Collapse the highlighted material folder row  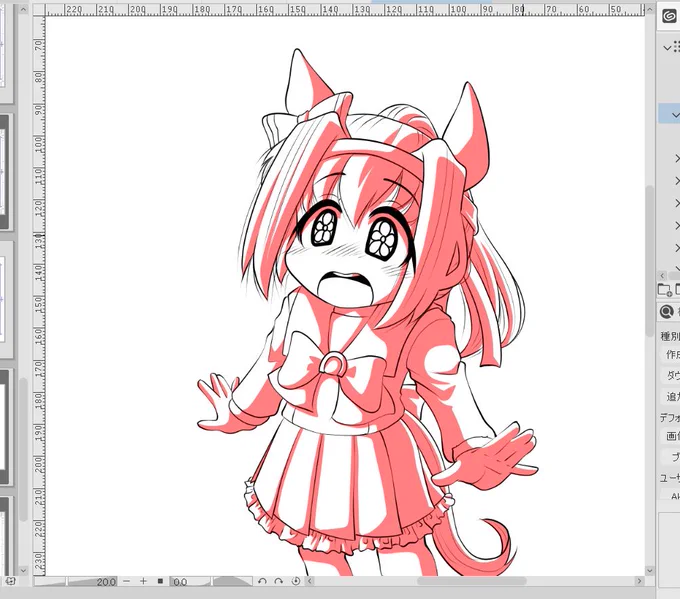(675, 115)
